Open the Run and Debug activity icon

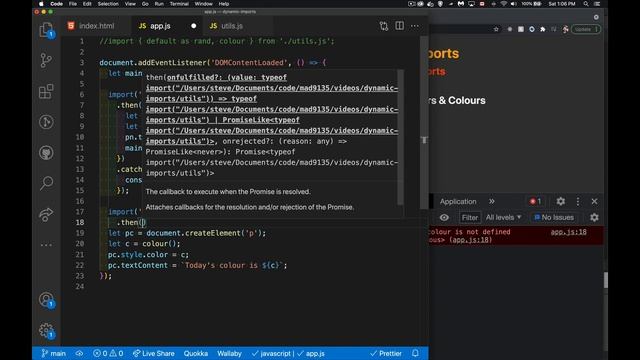(x=46, y=122)
